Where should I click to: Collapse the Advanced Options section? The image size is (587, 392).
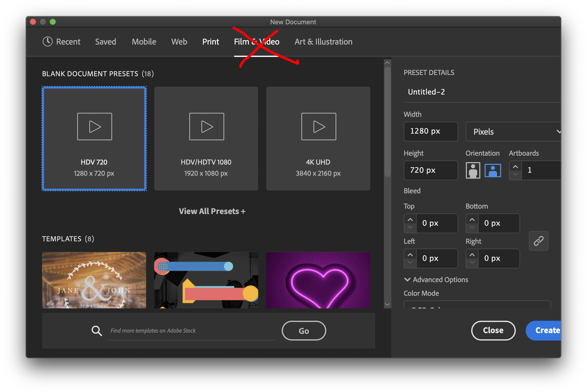407,279
